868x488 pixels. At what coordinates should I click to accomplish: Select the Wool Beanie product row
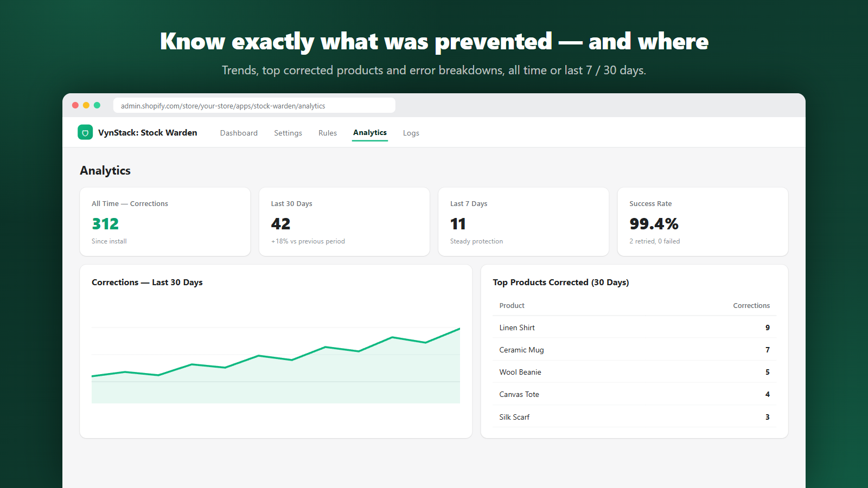click(x=634, y=372)
